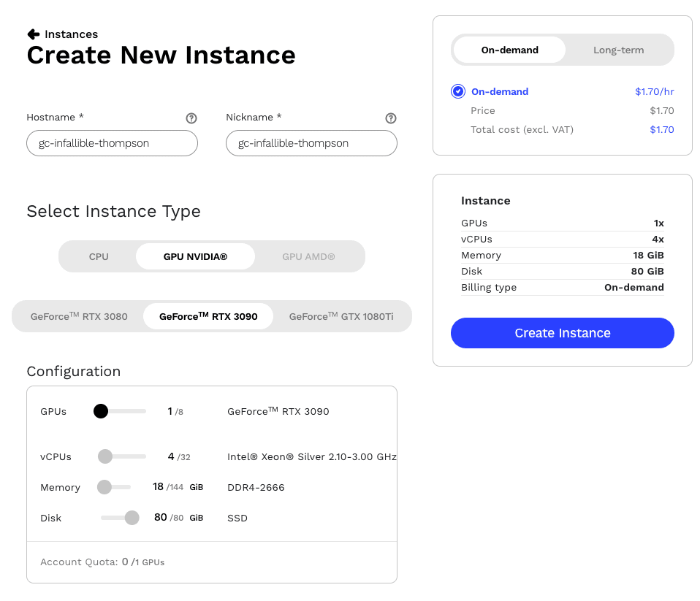Click the $1.70/hr price link
Viewport: 700px width, 601px height.
[x=654, y=91]
